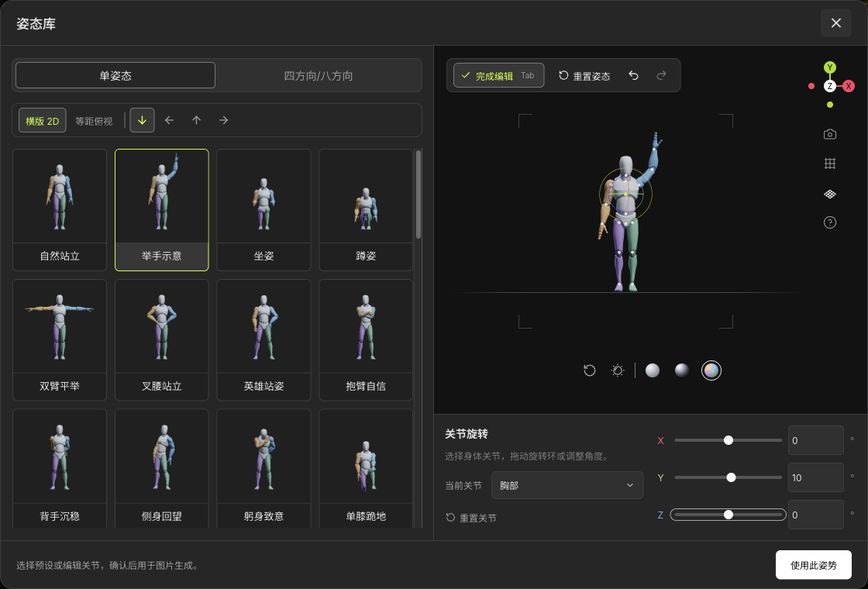Image resolution: width=868 pixels, height=589 pixels.
Task: Click the camera icon in the viewport sidebar
Action: pos(829,135)
